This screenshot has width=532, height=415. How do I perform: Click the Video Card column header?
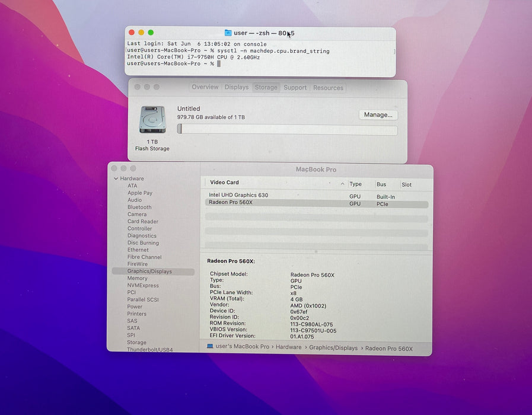click(x=224, y=182)
